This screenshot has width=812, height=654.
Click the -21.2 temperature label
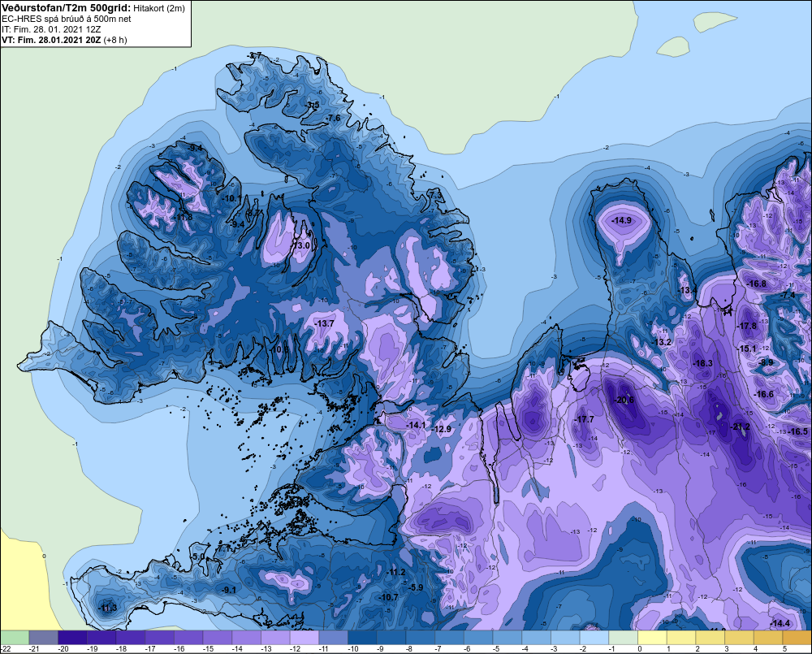coord(740,427)
